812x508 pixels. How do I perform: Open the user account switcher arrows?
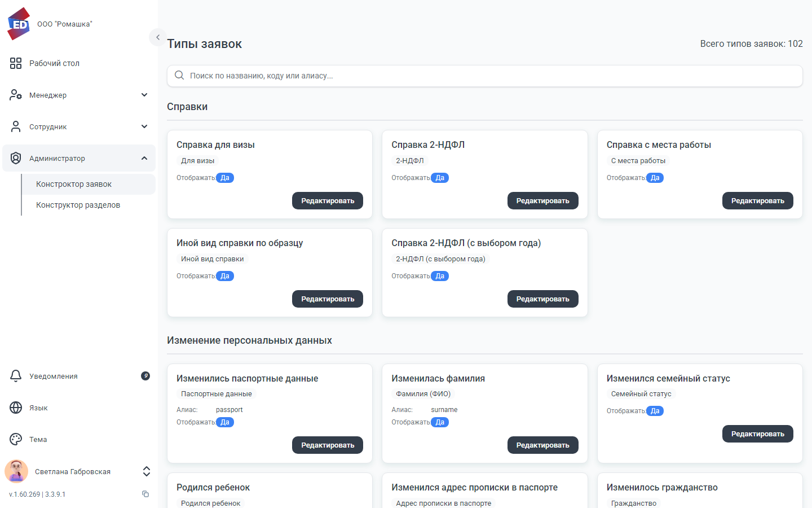pyautogui.click(x=146, y=471)
